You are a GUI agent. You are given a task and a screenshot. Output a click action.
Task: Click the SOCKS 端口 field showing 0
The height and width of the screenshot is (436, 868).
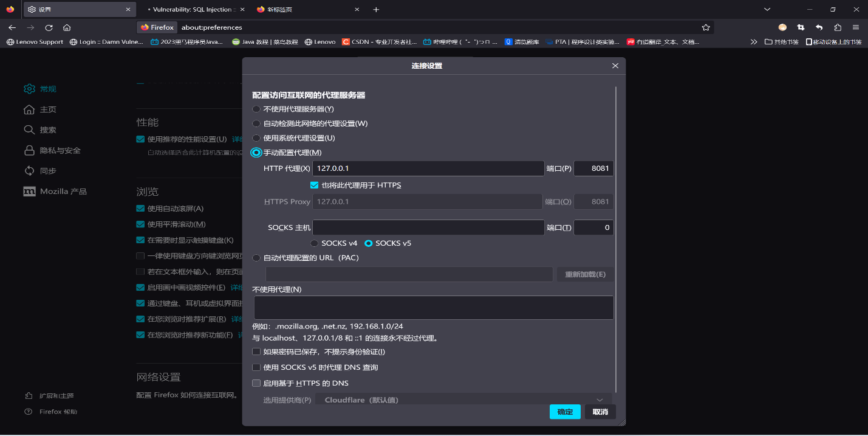tap(593, 227)
